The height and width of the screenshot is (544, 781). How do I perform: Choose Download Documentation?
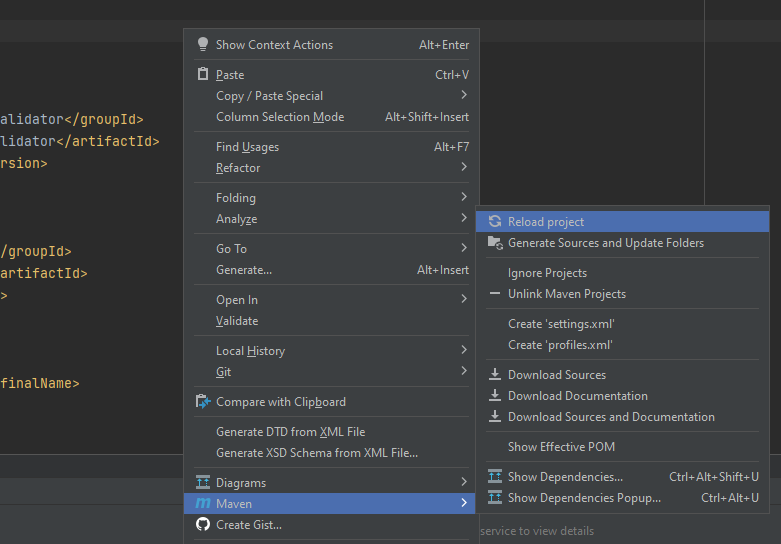tap(623, 396)
